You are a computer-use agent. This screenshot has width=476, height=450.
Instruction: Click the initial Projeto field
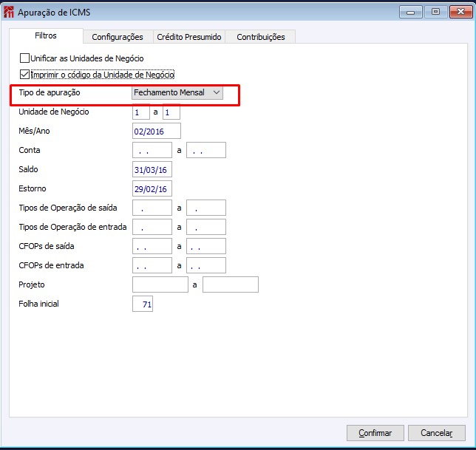coord(160,284)
